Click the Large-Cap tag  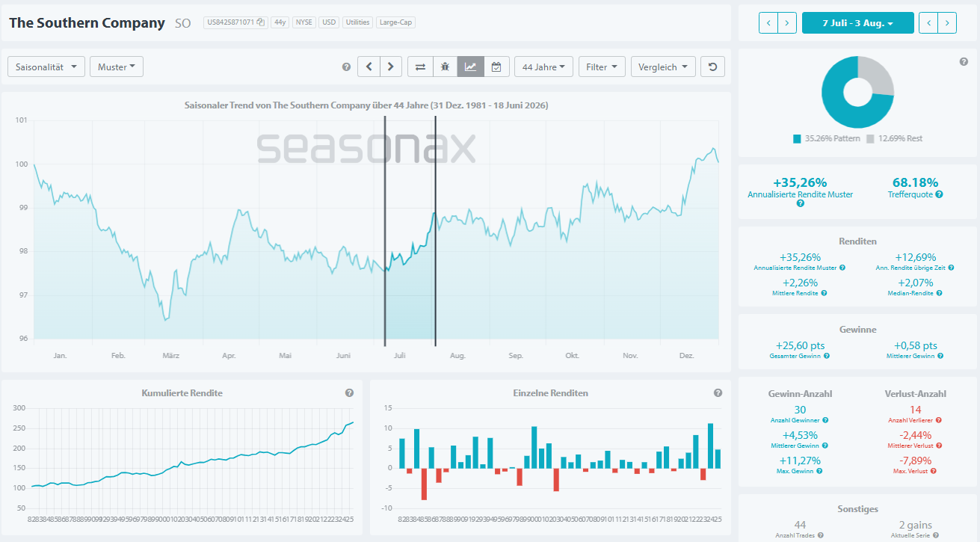point(395,22)
